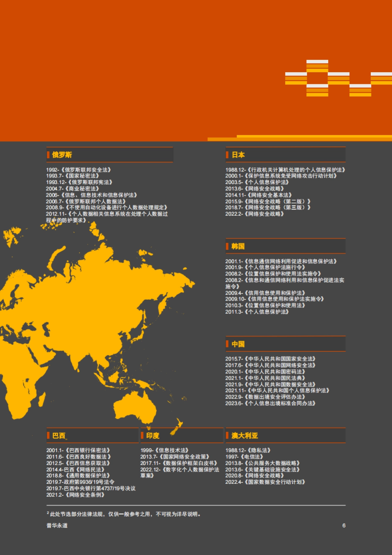Screen dimensions: 392x555
Task: Click the 日本 section heading
Action: click(238, 155)
